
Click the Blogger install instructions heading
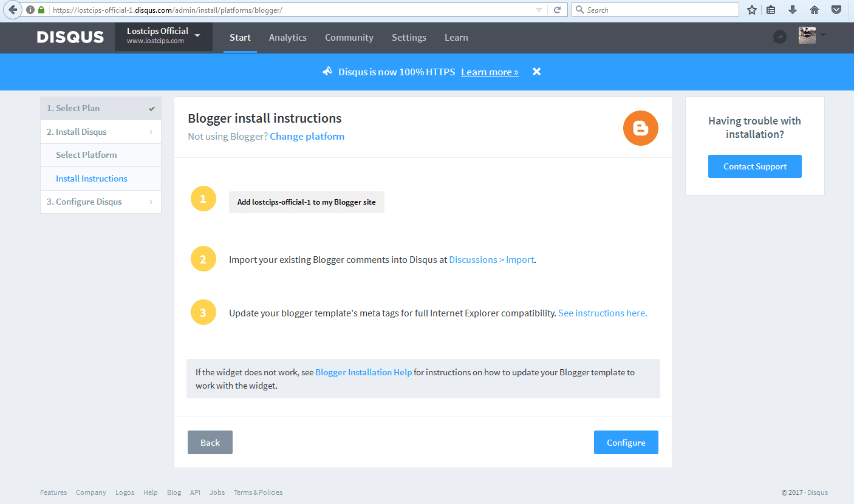point(265,118)
